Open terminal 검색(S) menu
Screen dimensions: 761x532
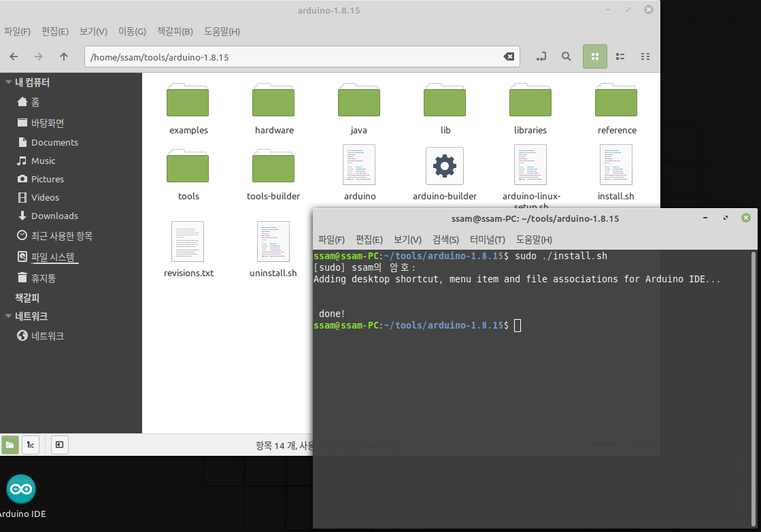[x=445, y=239]
